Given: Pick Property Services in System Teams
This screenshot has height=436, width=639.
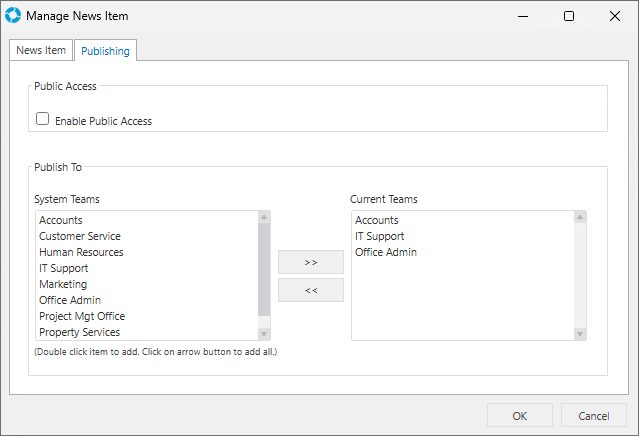Looking at the screenshot, I should (79, 332).
